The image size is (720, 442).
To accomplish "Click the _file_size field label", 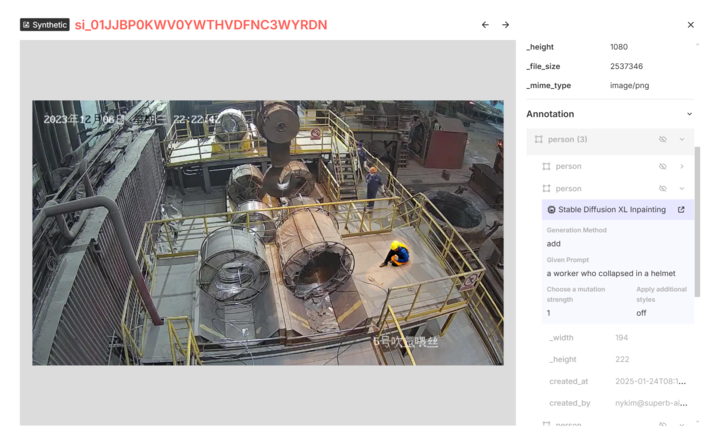I will pyautogui.click(x=543, y=66).
